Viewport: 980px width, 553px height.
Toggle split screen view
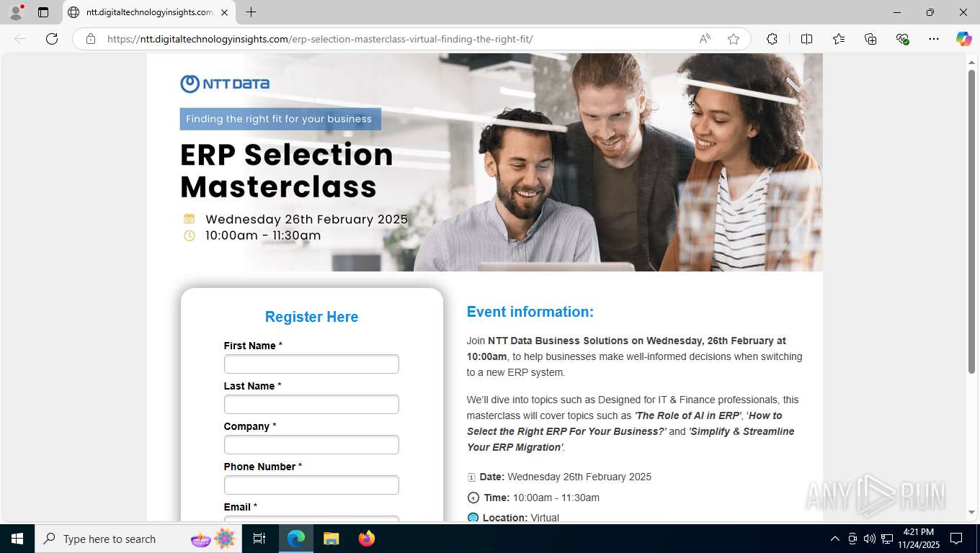coord(806,39)
